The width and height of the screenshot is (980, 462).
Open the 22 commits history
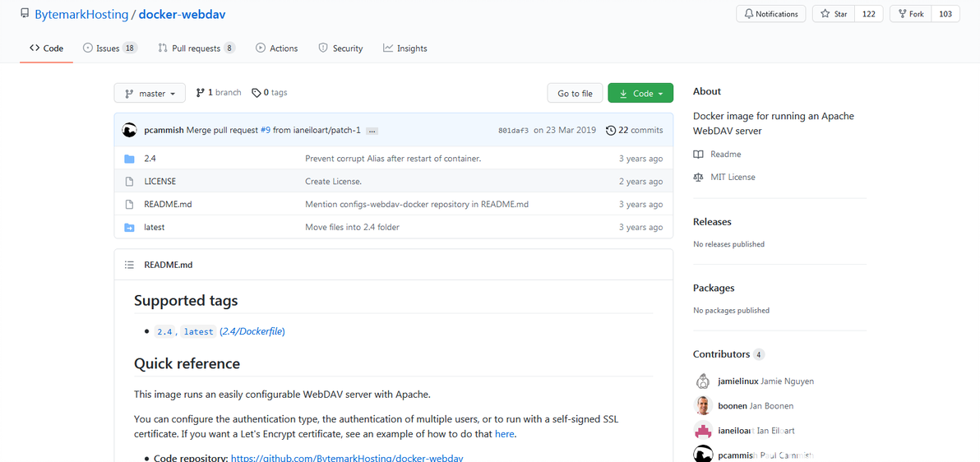634,130
